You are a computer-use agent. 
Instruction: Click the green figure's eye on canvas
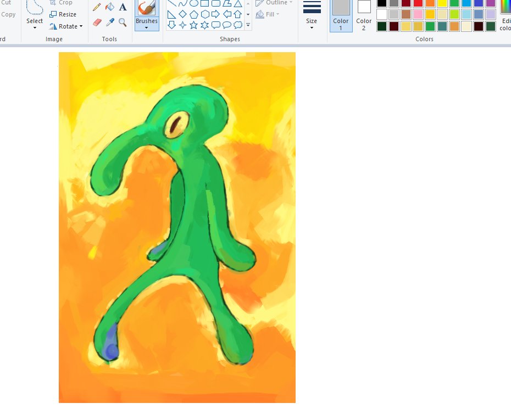[176, 125]
